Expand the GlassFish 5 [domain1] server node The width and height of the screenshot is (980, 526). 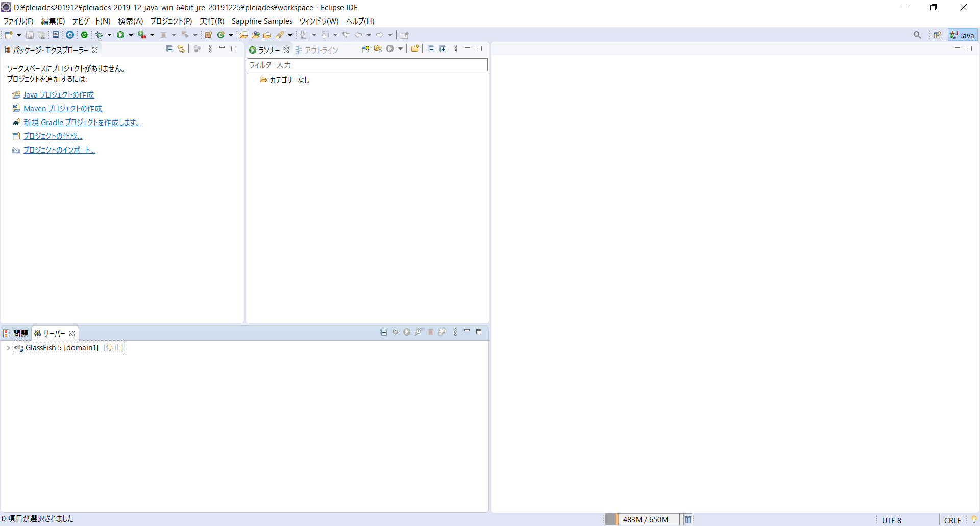click(8, 348)
